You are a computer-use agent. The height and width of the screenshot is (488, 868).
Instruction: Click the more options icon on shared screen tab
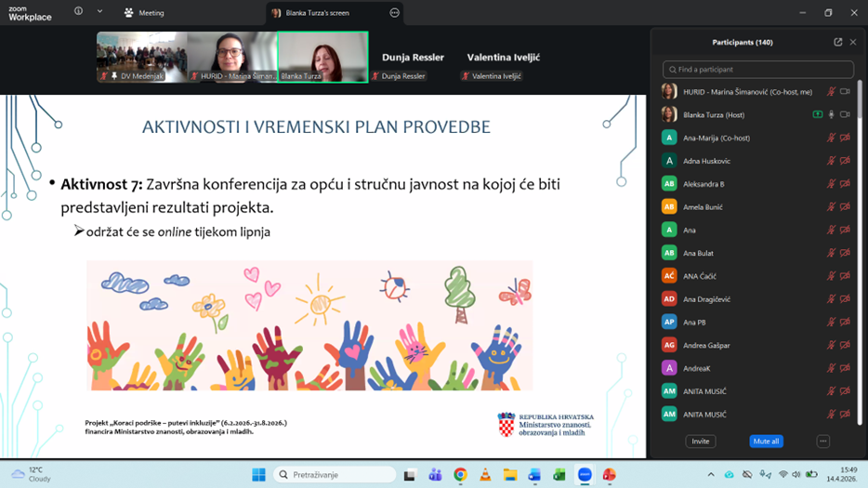click(x=394, y=13)
